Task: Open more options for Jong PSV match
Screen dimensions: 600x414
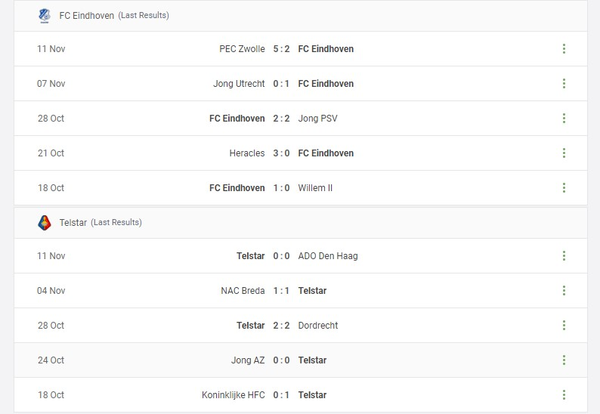Action: [564, 118]
